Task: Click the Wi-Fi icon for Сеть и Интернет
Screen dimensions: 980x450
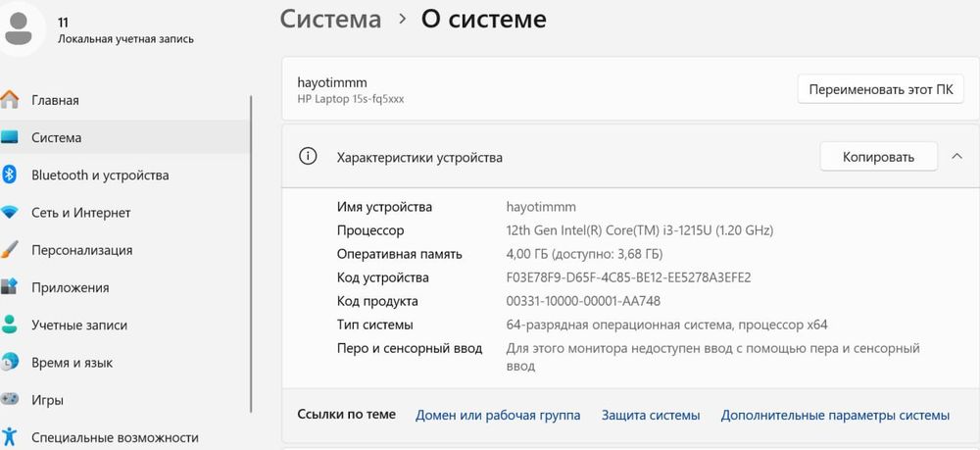Action: coord(9,213)
